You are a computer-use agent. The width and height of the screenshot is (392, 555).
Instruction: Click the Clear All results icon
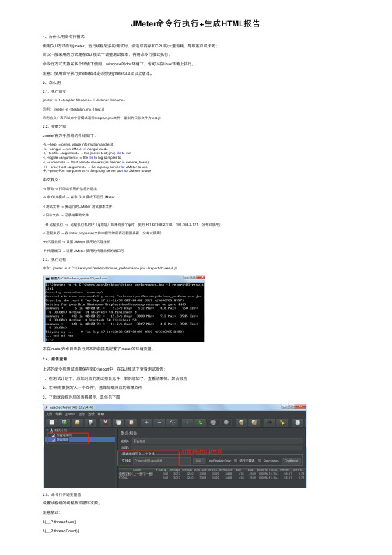pos(254,422)
